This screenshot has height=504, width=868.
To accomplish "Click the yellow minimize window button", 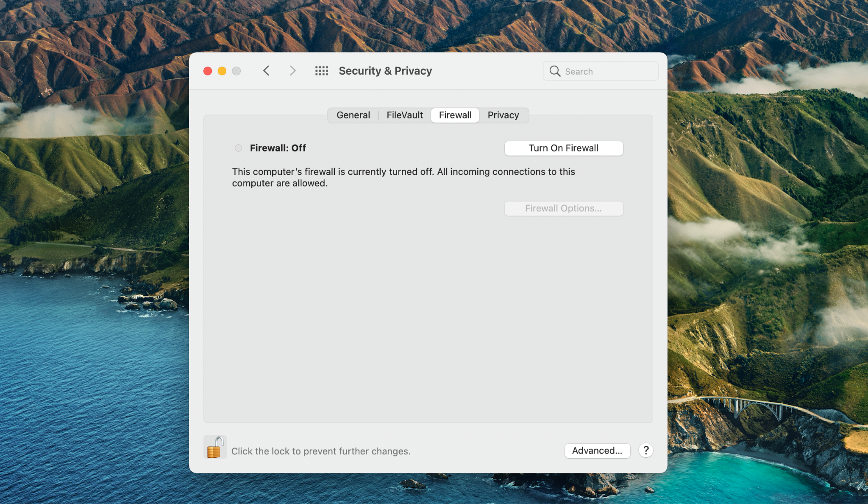I will point(221,71).
